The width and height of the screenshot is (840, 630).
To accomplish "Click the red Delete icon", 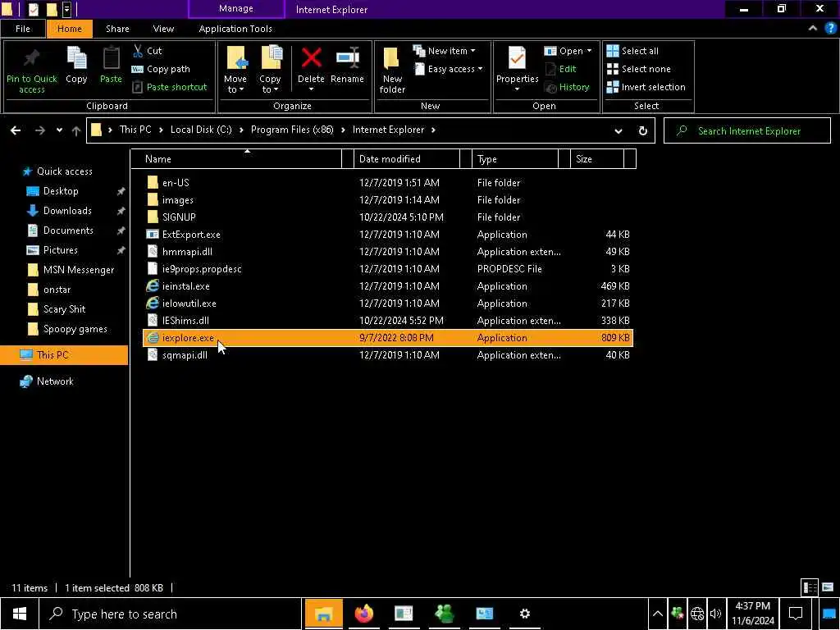I will tap(311, 58).
